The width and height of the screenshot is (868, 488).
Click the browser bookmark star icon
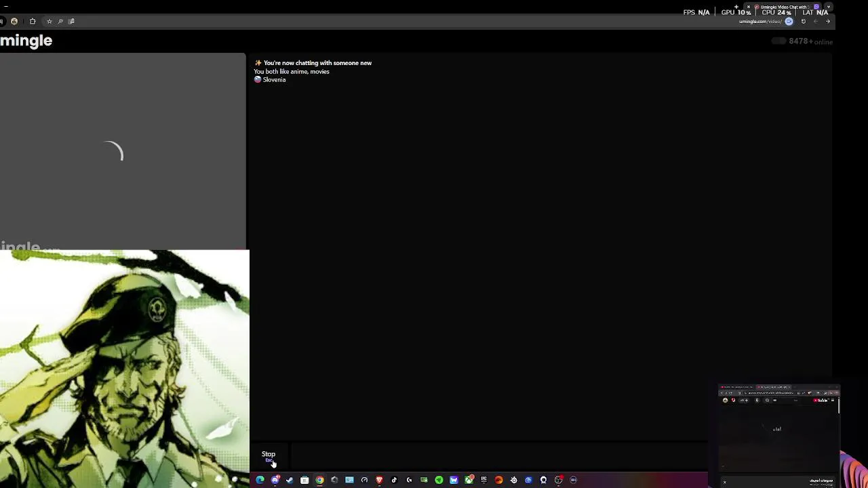click(x=49, y=21)
